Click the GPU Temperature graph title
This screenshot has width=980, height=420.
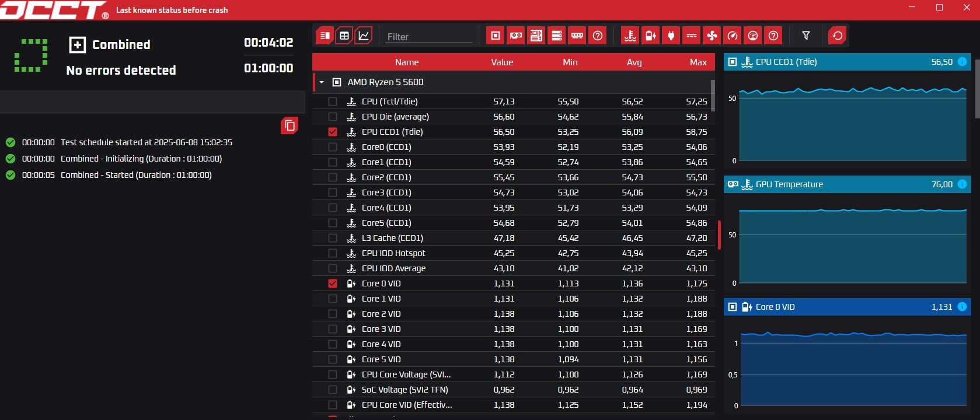(x=789, y=184)
